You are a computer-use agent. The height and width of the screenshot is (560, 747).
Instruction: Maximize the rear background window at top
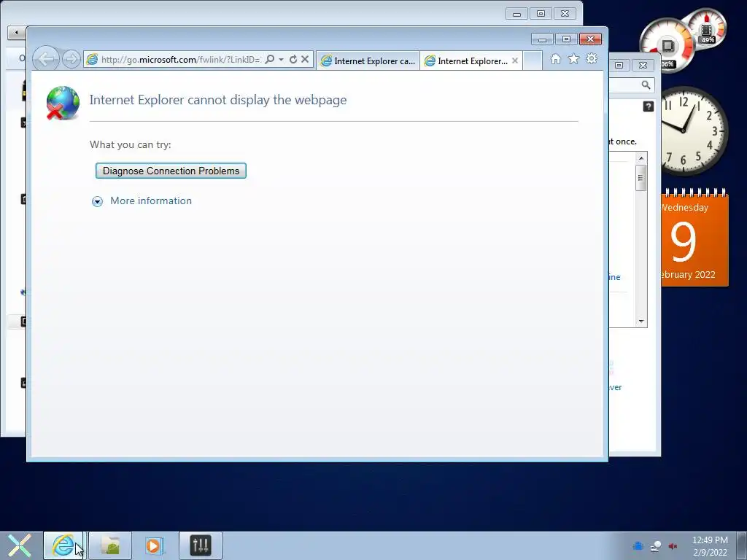[x=541, y=14]
